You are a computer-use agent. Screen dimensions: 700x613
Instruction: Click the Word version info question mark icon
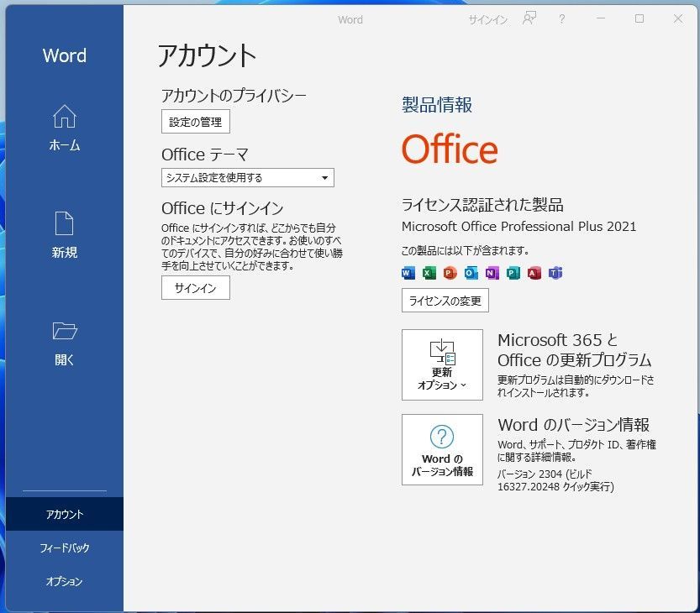(441, 435)
